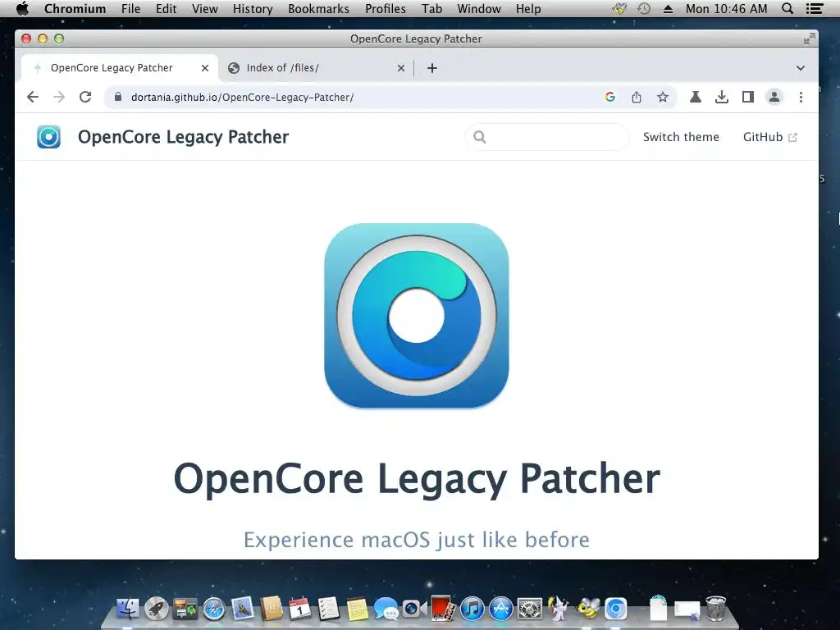Click the padlock site info icon

[x=118, y=97]
